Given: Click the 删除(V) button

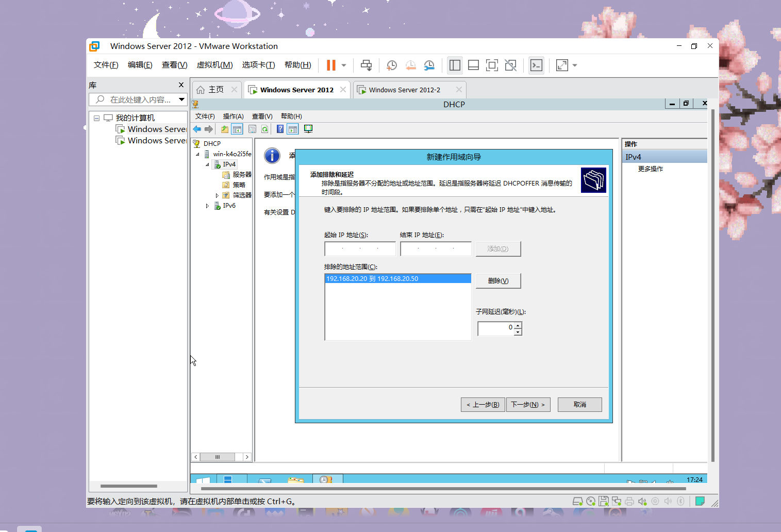Looking at the screenshot, I should 498,281.
